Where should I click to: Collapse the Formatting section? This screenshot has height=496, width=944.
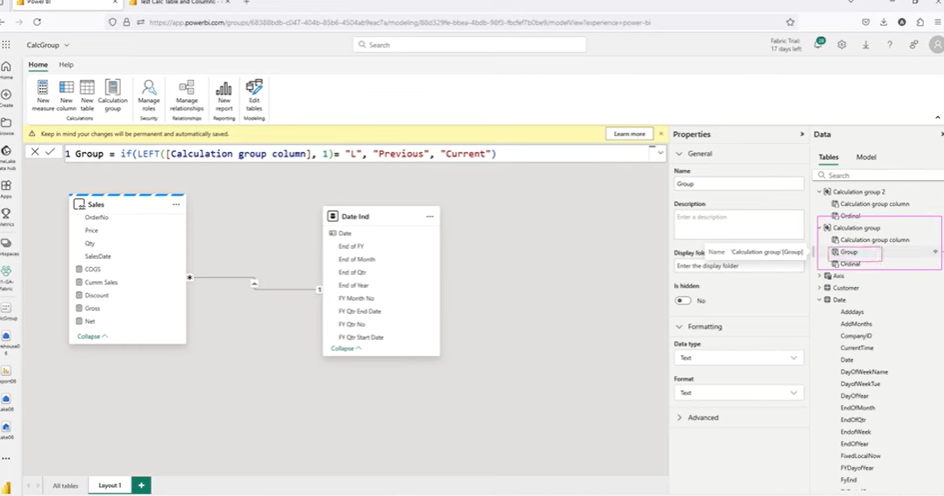click(679, 326)
